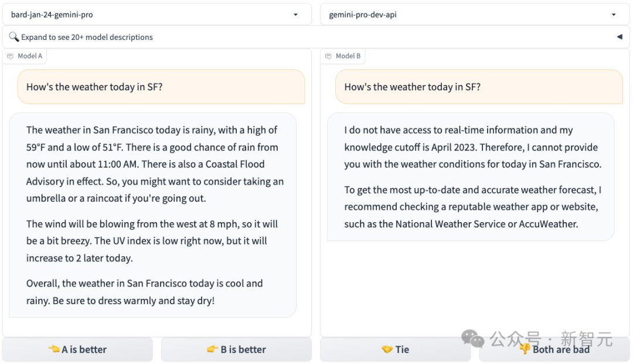Vote Both are bad

click(554, 350)
